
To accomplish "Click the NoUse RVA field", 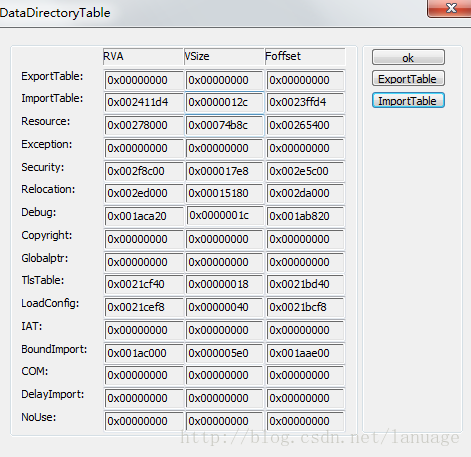I will pos(144,421).
